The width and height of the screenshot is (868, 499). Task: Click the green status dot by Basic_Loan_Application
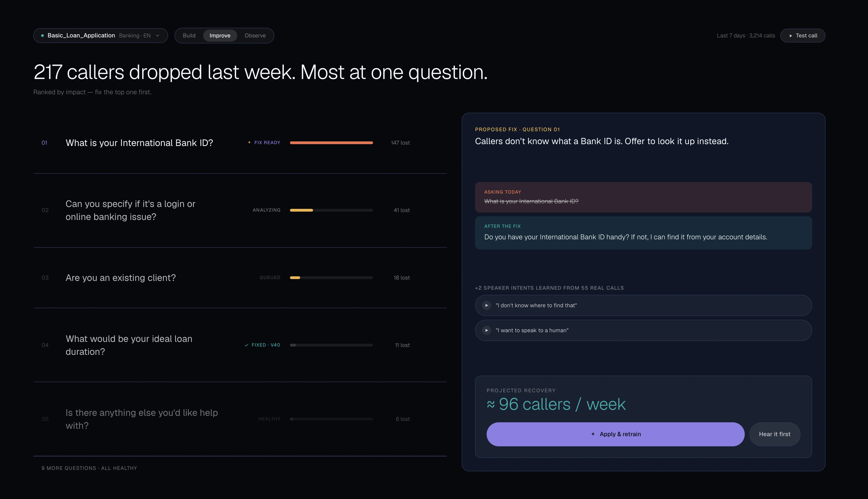pyautogui.click(x=42, y=36)
